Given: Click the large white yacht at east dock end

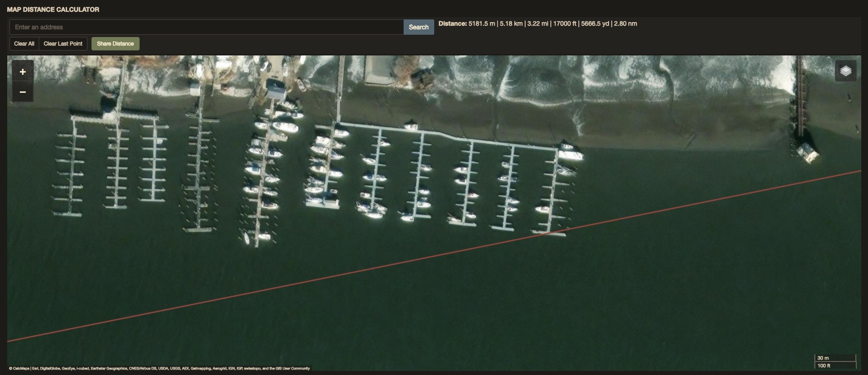Looking at the screenshot, I should coord(570,155).
